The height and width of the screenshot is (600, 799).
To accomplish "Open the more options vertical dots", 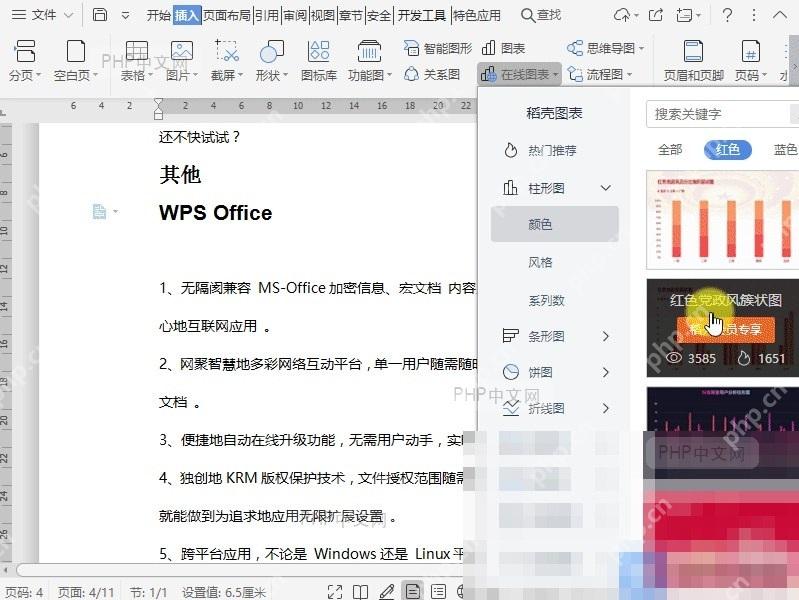I will click(x=754, y=15).
